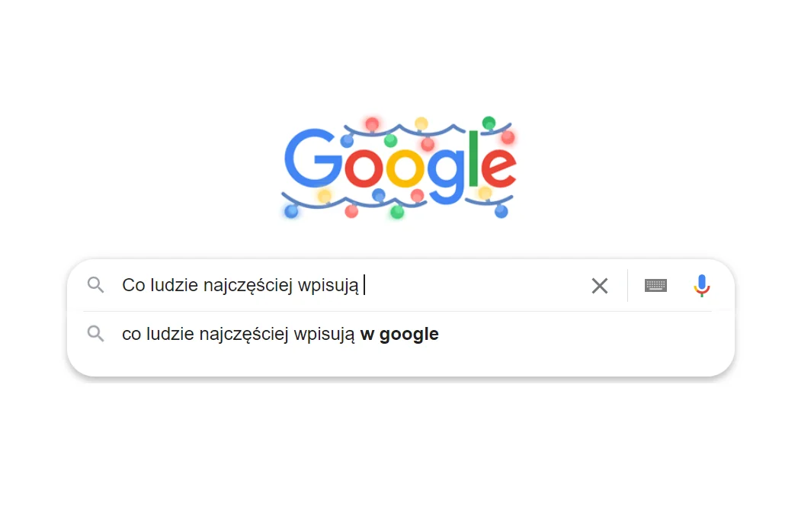Image resolution: width=798 pixels, height=532 pixels.
Task: Clear the search query with the X
Action: tap(600, 286)
